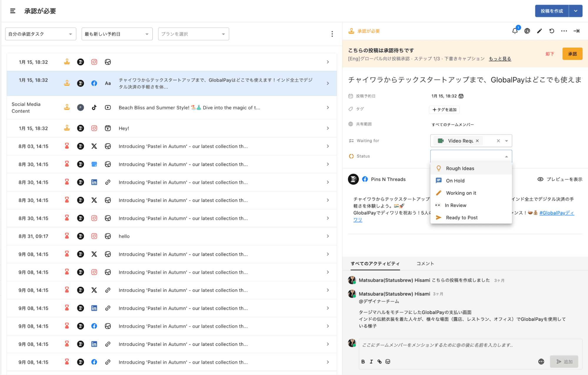Click the bold formatting icon
This screenshot has height=375, width=588.
(x=363, y=361)
